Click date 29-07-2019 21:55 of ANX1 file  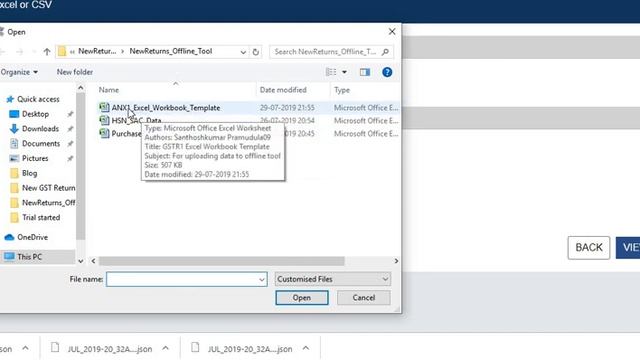(287, 108)
